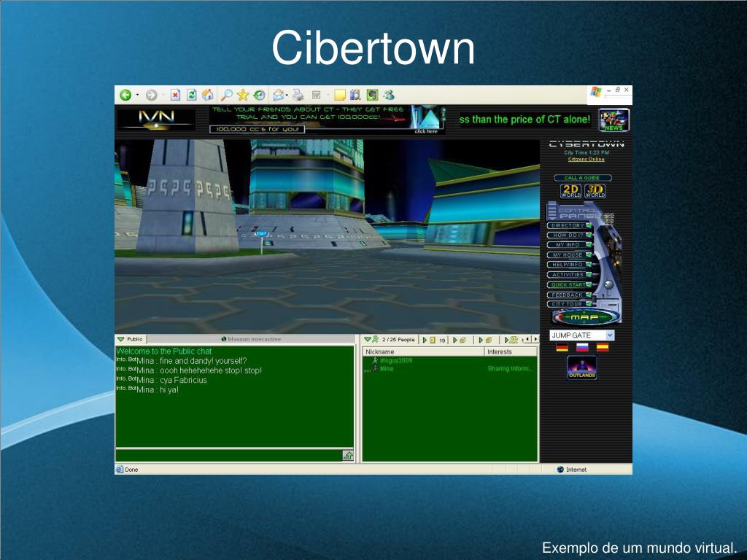Click the Edit with Word icon

[x=316, y=96]
